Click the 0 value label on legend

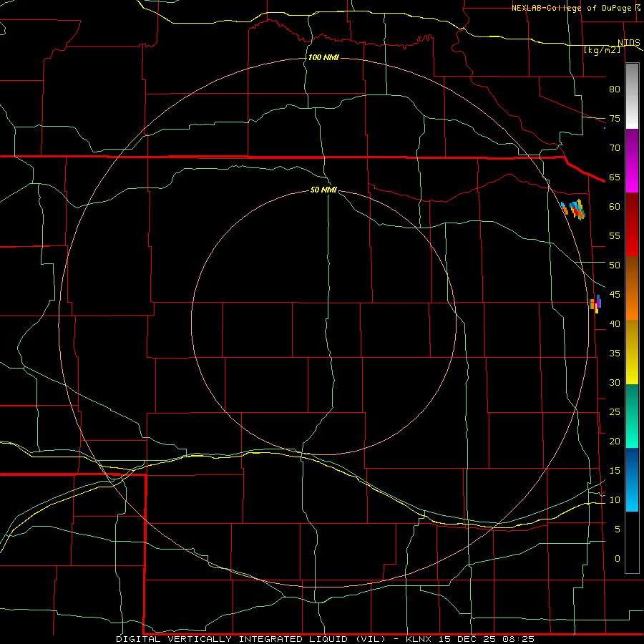[618, 558]
